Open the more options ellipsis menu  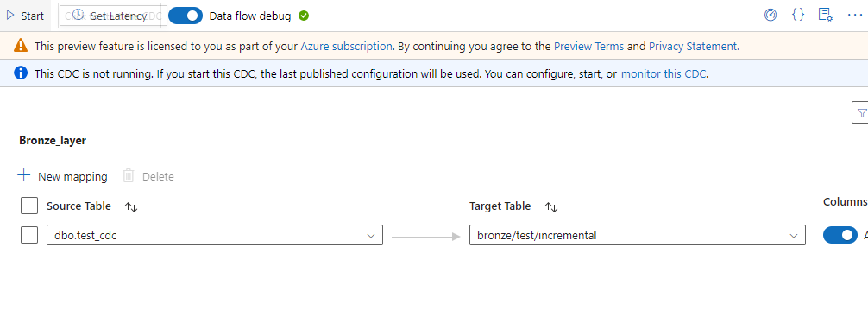855,15
